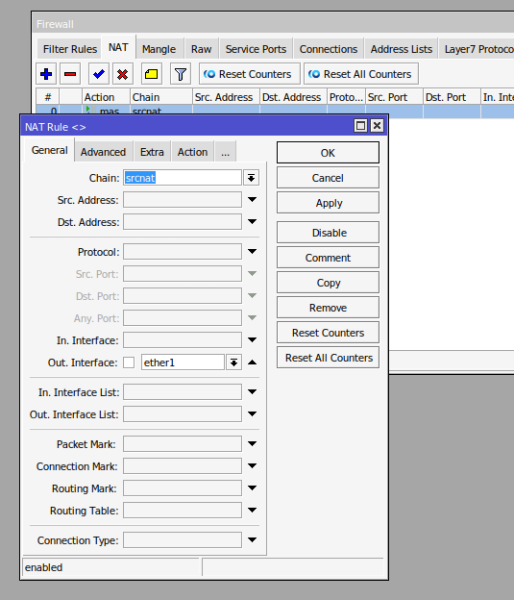This screenshot has width=514, height=600.
Task: Maximize the NAT Rule dialog
Action: coord(361,126)
